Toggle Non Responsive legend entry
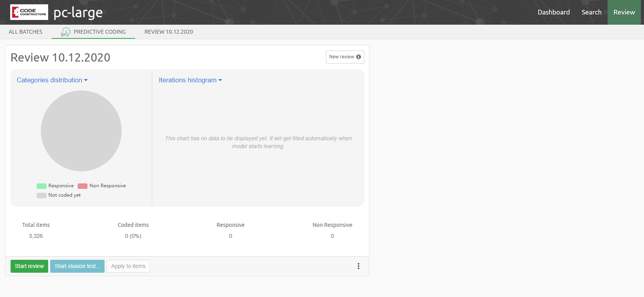644x297 pixels. (x=102, y=186)
